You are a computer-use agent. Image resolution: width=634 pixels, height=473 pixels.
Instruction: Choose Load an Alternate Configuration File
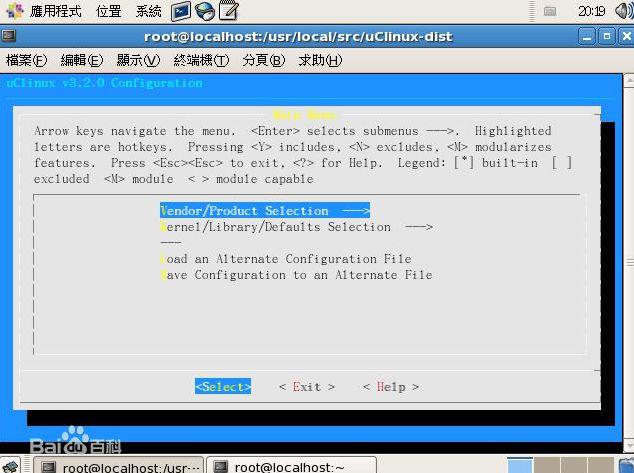(286, 259)
